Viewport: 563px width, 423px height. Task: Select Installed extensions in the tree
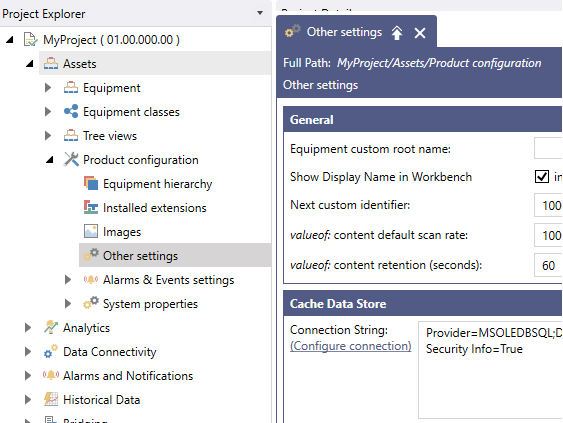(154, 208)
